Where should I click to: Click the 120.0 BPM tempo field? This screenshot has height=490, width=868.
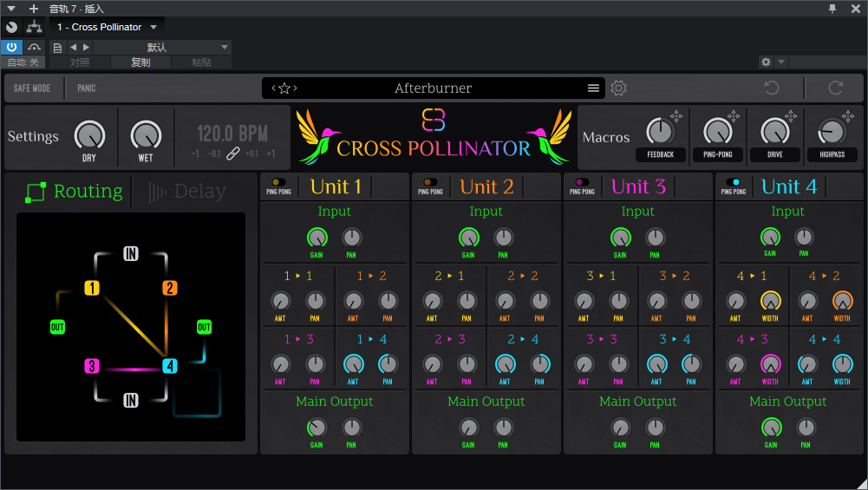pos(232,134)
